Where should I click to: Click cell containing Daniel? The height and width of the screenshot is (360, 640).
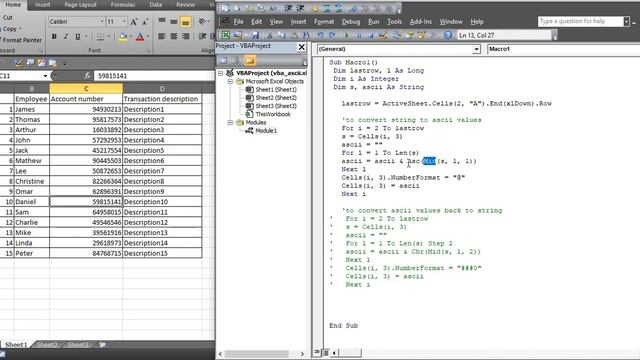pos(32,202)
